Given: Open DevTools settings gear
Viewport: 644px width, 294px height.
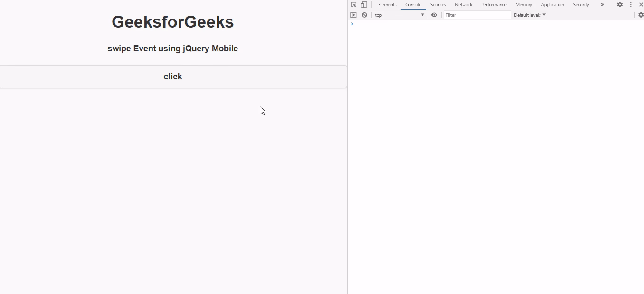Looking at the screenshot, I should [620, 5].
